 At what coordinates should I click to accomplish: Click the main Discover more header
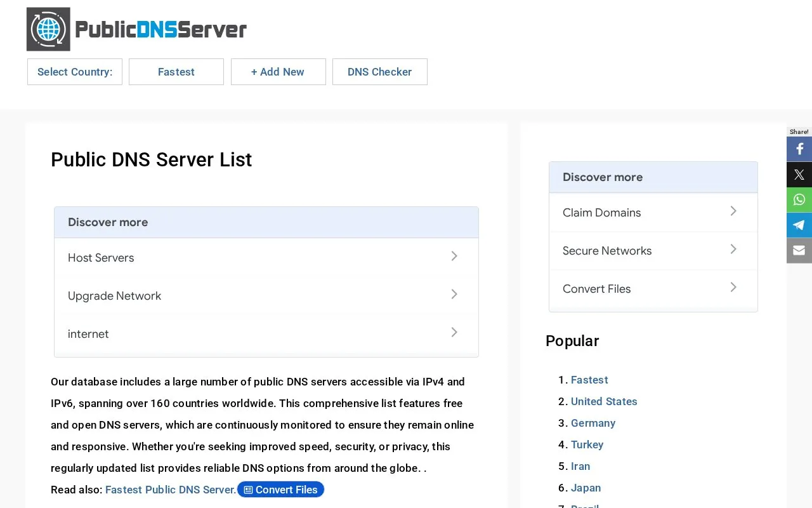(x=266, y=222)
